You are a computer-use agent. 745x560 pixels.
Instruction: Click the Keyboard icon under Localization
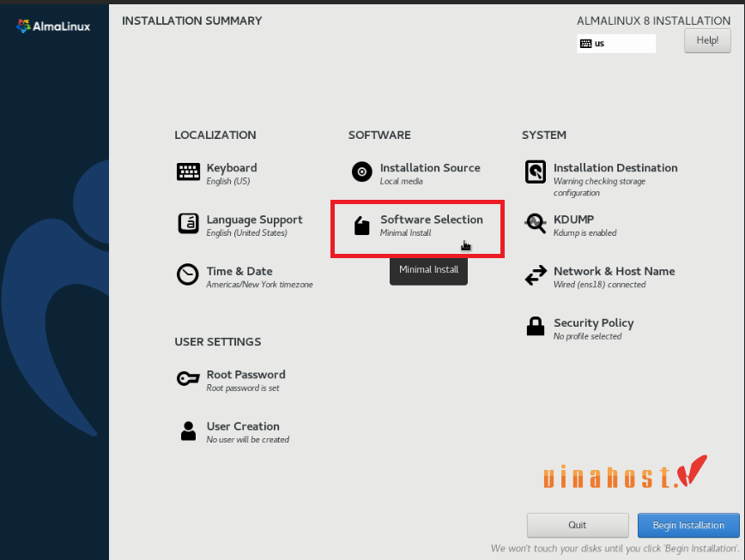pyautogui.click(x=188, y=172)
